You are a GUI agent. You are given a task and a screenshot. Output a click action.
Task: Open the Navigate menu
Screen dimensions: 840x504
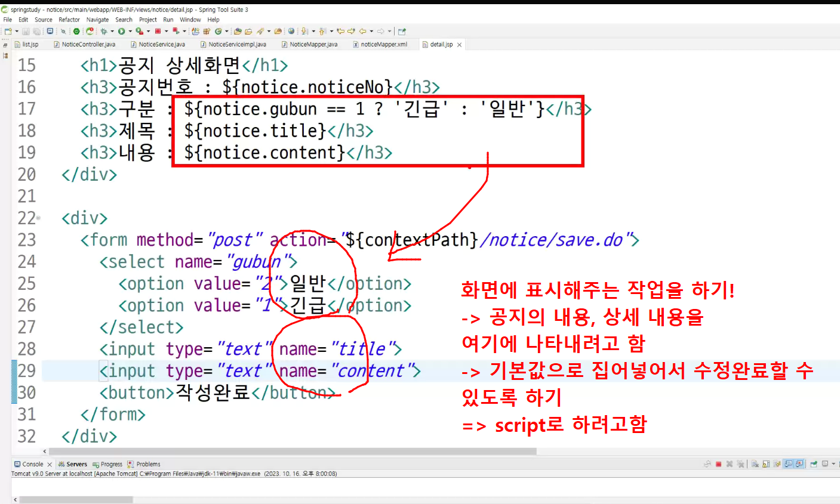tap(98, 20)
